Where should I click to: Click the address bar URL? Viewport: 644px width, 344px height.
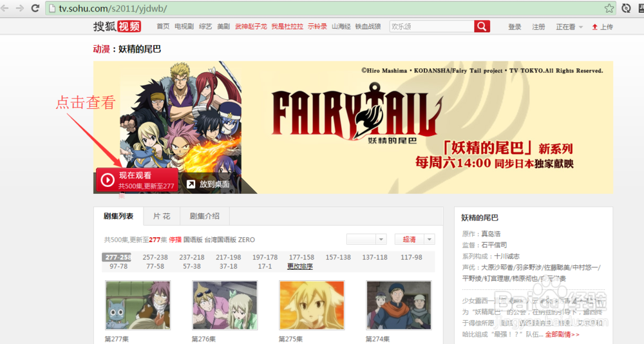point(113,8)
